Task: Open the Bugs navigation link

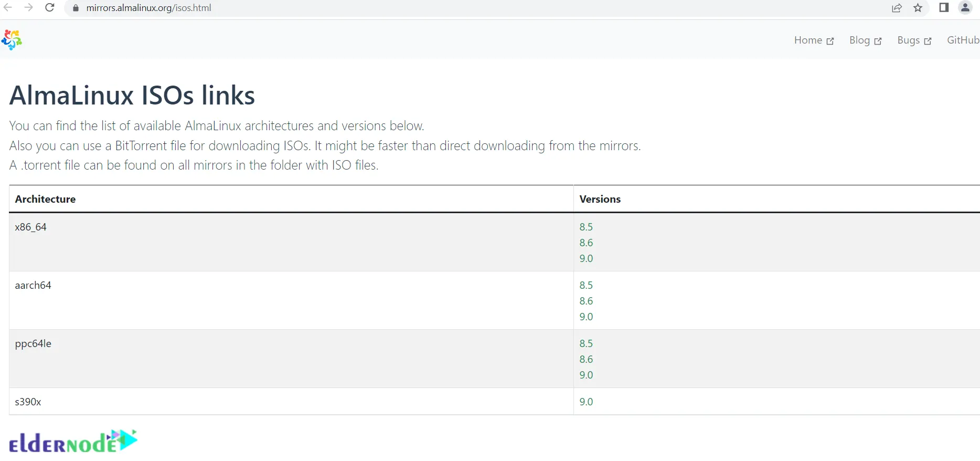Action: click(x=914, y=40)
